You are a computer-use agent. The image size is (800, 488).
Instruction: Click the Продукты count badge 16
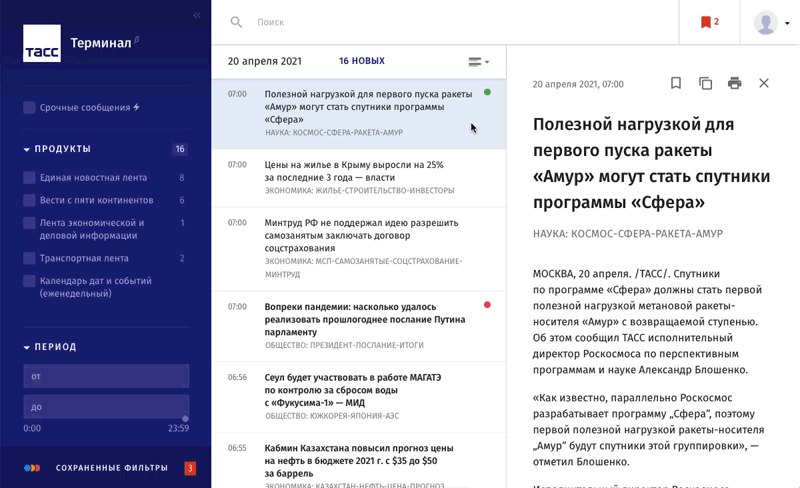coord(180,149)
